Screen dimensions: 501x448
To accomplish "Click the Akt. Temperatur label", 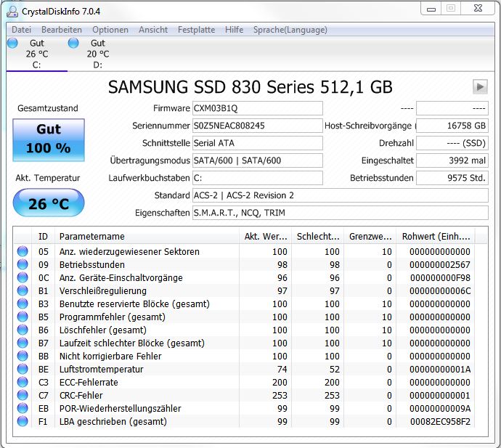I will pos(48,178).
